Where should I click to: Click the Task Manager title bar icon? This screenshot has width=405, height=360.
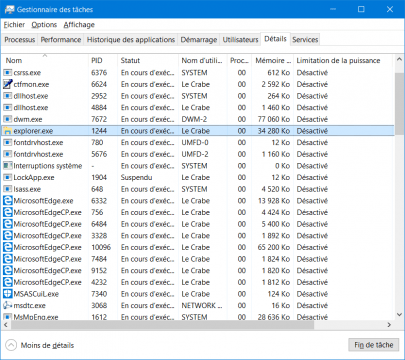pos(9,9)
